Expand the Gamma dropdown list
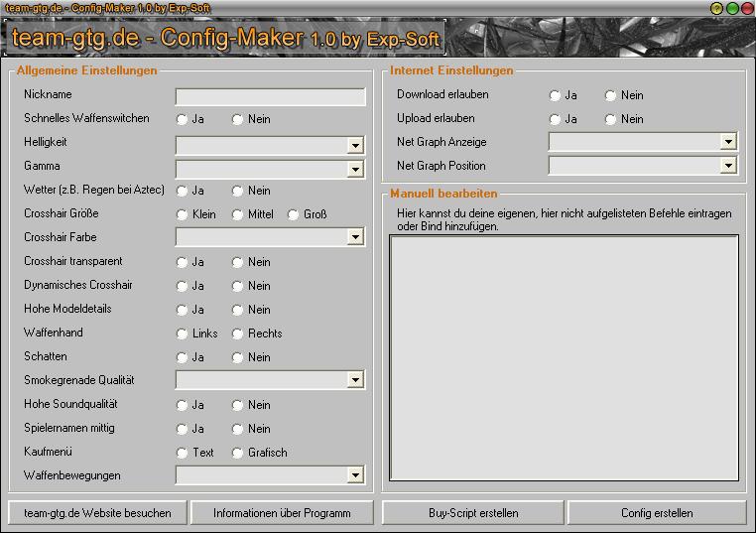The height and width of the screenshot is (533, 756). (355, 170)
